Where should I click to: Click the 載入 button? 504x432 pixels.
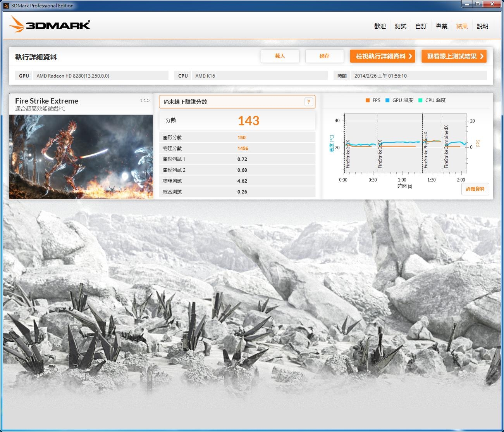(280, 56)
